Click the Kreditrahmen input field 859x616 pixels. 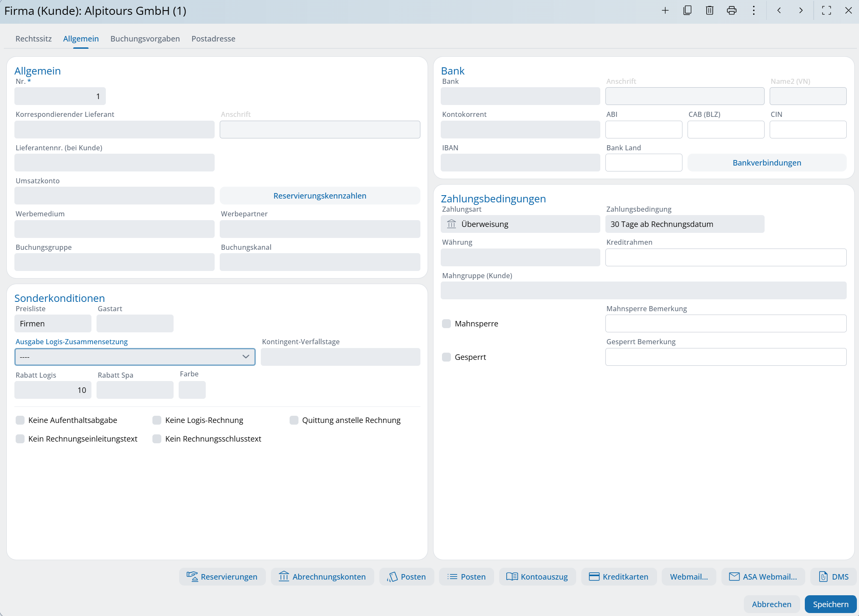pos(726,257)
